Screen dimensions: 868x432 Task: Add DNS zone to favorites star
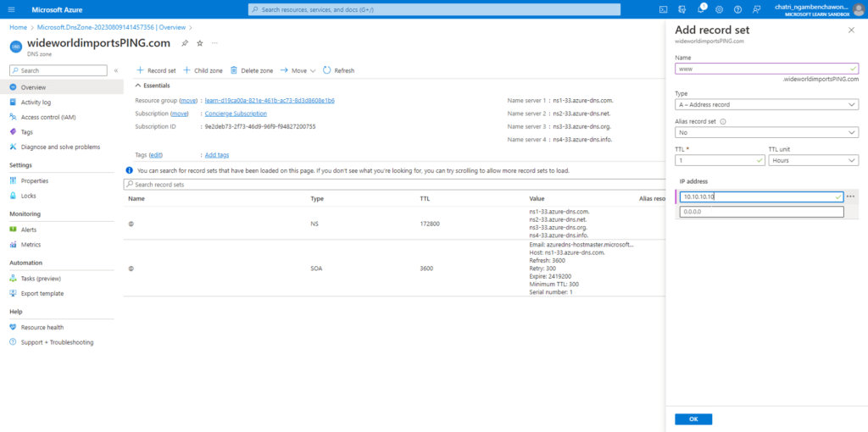200,43
